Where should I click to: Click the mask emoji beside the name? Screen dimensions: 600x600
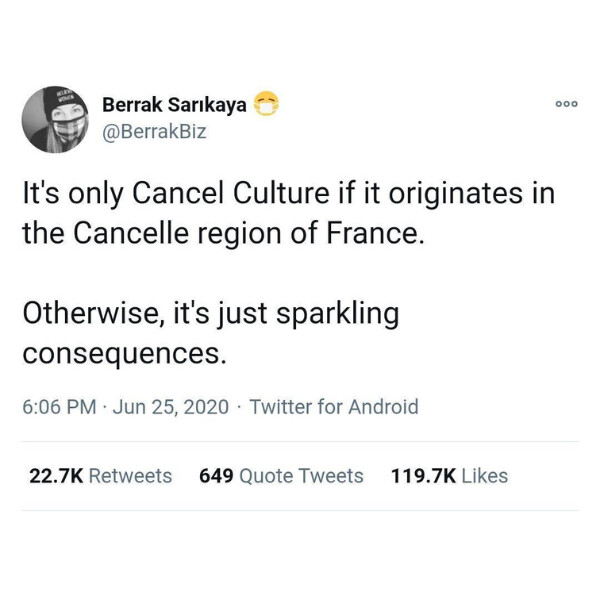coord(265,104)
